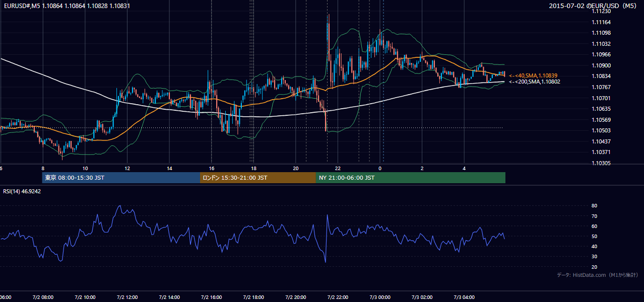Click the 7/2 18:00 time label
This screenshot has height=302, width=644.
tap(253, 297)
